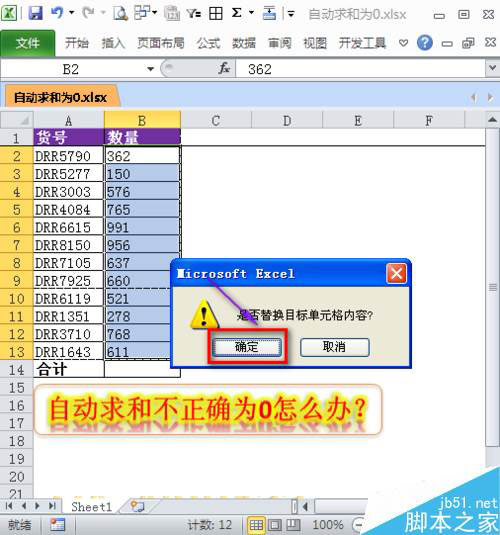Click the insert function fx icon
Image resolution: width=500 pixels, height=535 pixels.
(224, 69)
